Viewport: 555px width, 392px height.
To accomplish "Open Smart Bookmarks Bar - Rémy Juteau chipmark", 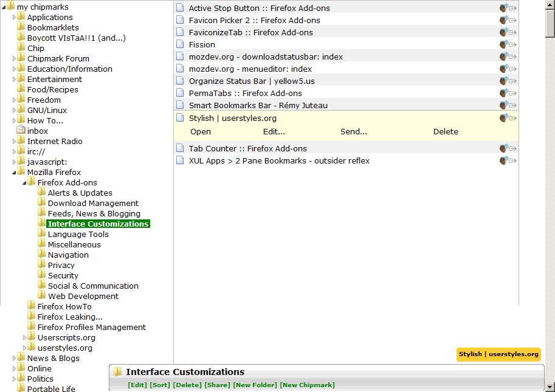I will pos(258,105).
